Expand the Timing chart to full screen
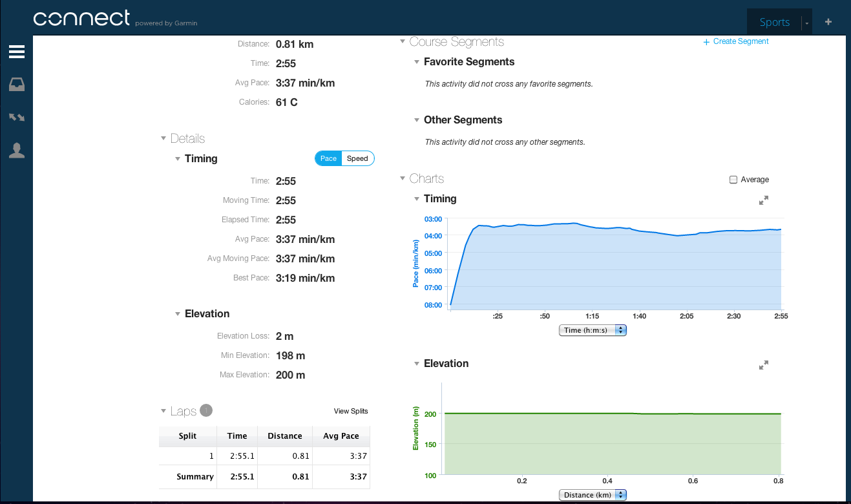 763,200
